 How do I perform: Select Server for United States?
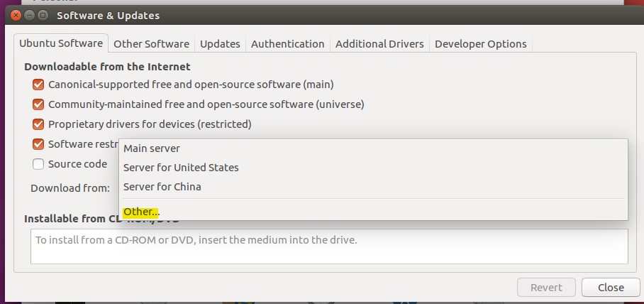coord(181,168)
